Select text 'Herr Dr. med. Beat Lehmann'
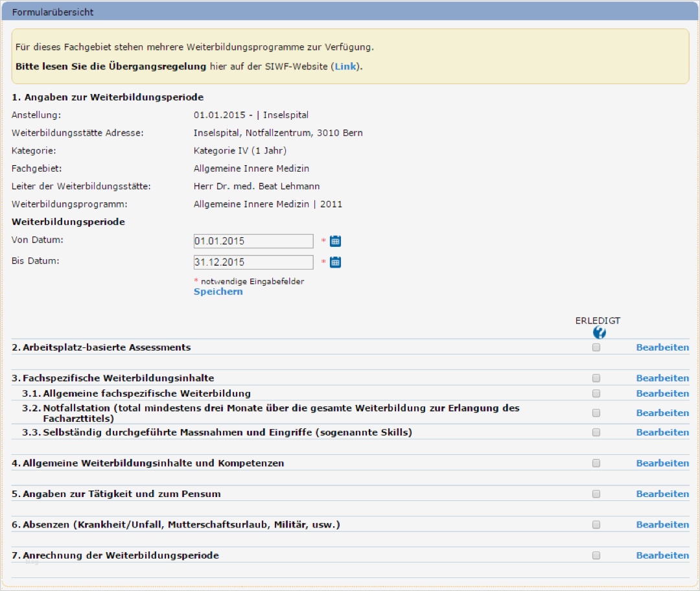This screenshot has width=700, height=591. coord(257,186)
